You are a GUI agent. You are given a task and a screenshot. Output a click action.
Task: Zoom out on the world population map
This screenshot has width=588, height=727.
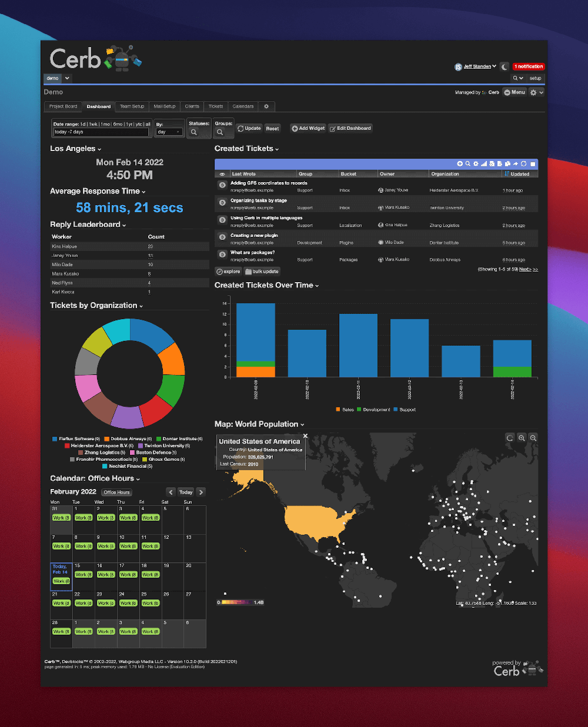tap(533, 438)
